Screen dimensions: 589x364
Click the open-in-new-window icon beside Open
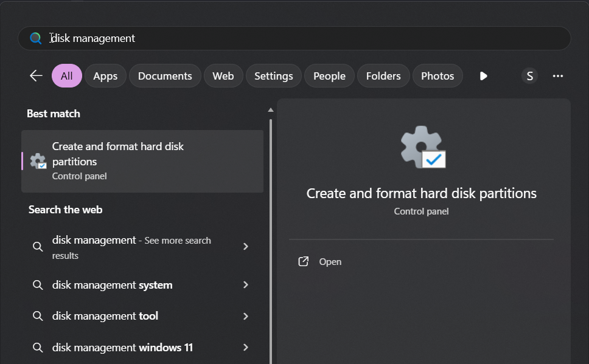pos(304,261)
